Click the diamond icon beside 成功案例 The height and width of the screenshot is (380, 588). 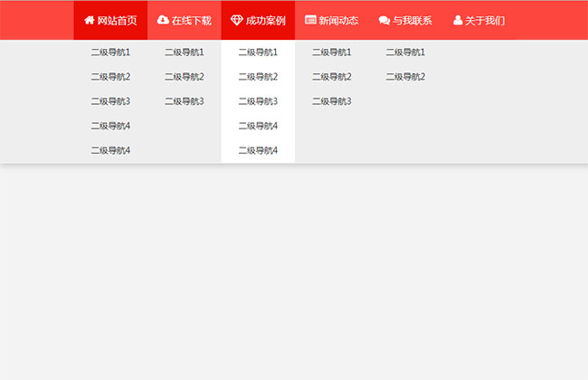point(237,20)
